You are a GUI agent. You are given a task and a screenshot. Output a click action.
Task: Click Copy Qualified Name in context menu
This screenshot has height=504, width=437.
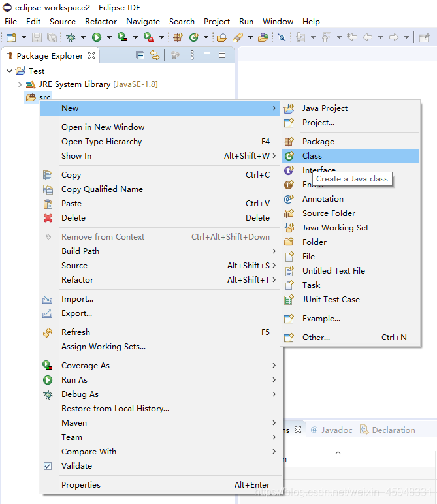point(161,189)
